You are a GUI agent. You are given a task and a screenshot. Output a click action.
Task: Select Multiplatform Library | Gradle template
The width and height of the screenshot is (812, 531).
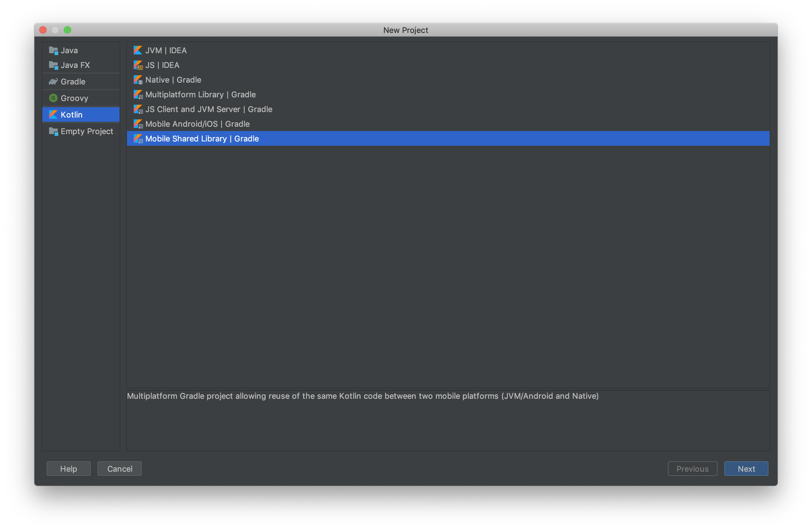(200, 94)
